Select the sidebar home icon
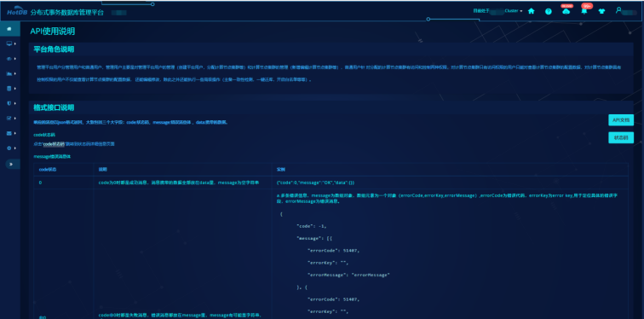This screenshot has width=644, height=319. [9, 29]
